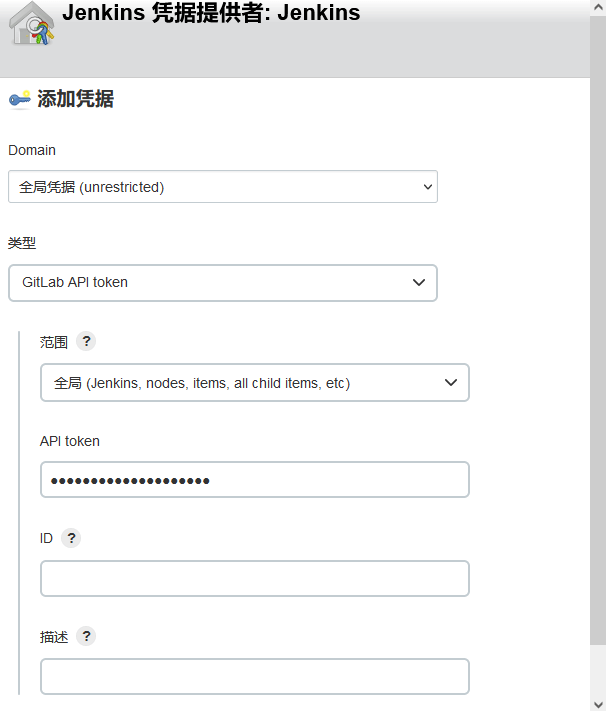Click the 类型 label
The image size is (606, 711).
22,243
